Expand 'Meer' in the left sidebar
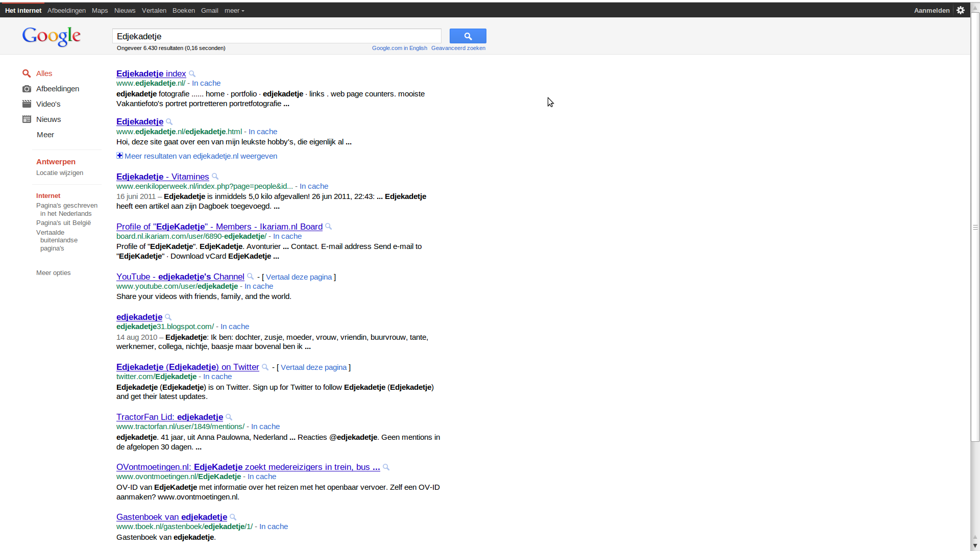Screen dimensions: 980x551 point(45,135)
